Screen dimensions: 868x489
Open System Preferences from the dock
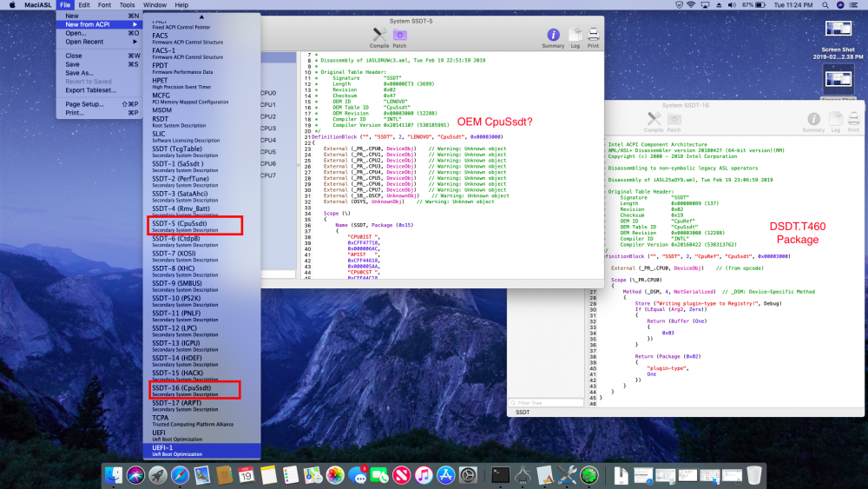(x=468, y=475)
